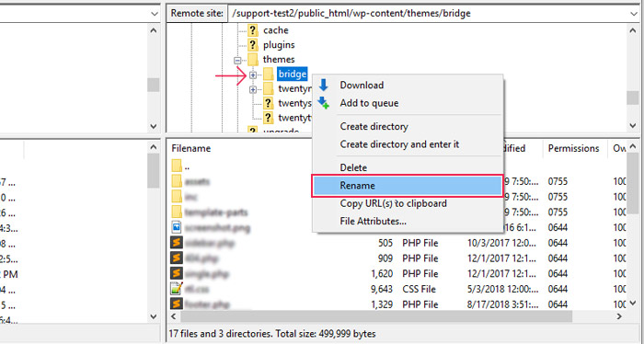This screenshot has height=344, width=644.
Task: Select the bridge folder in tree
Action: click(292, 75)
